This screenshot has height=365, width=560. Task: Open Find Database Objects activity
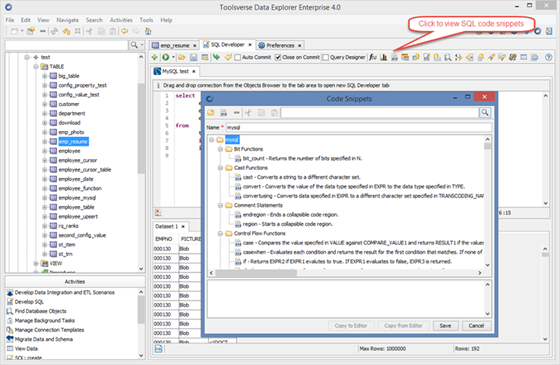(40, 311)
